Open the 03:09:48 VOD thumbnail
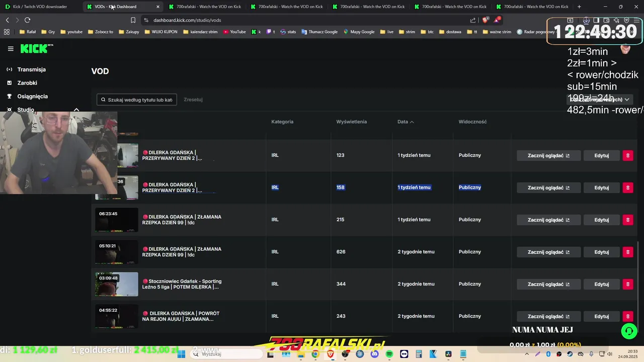The image size is (644, 362). click(117, 284)
